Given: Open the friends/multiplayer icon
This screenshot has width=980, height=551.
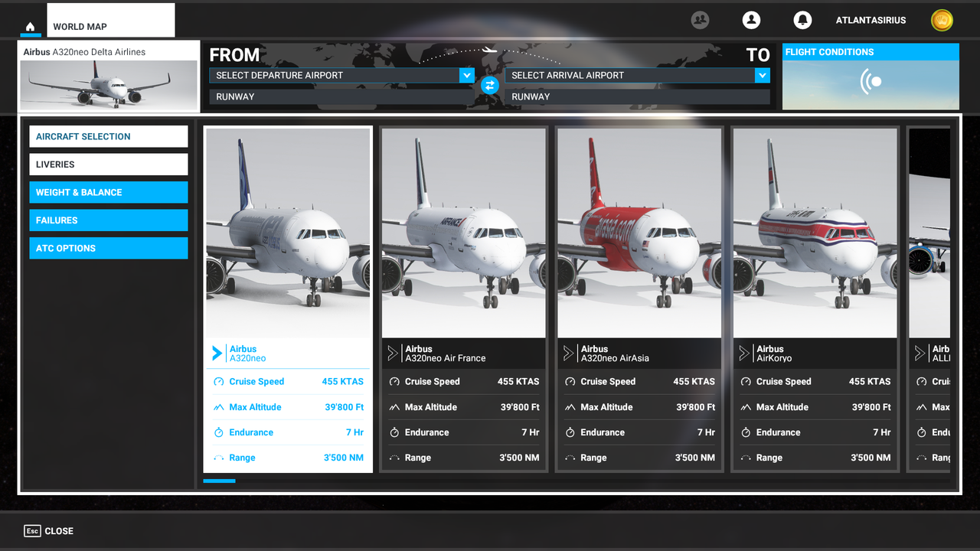Looking at the screenshot, I should (x=699, y=20).
